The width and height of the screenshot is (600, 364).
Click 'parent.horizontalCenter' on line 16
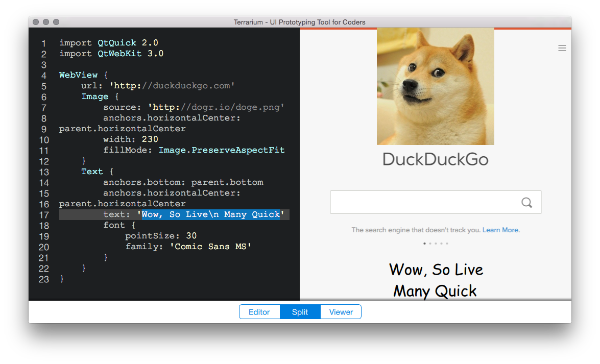[123, 204]
